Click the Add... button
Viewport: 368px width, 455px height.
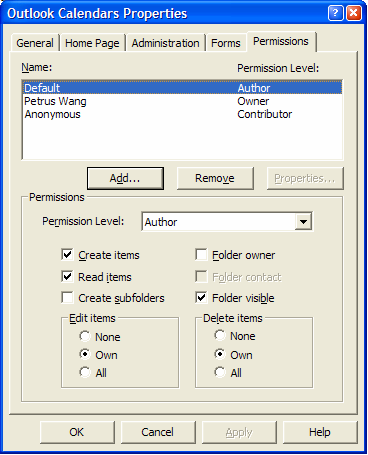(125, 178)
